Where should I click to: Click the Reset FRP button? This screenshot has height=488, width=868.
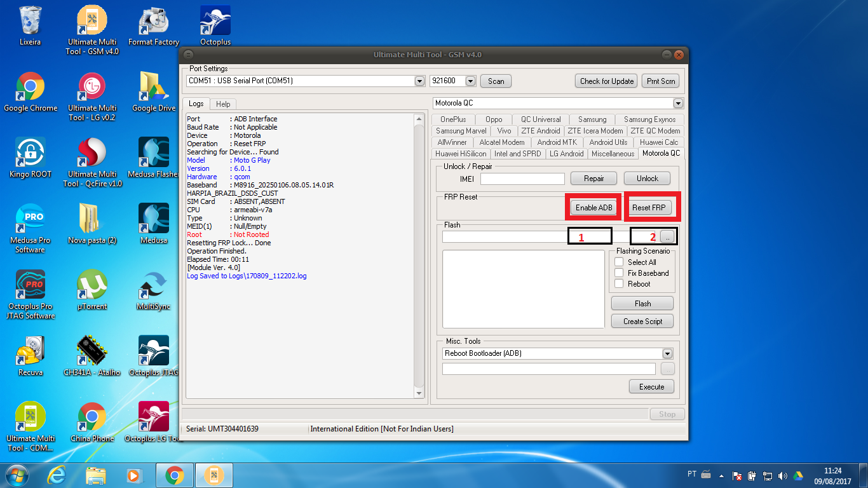pyautogui.click(x=648, y=208)
